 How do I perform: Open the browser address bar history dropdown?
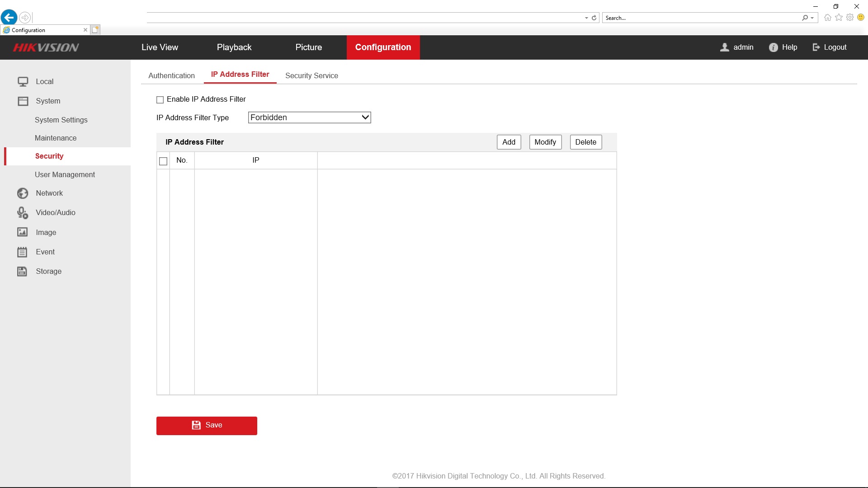[x=586, y=18]
